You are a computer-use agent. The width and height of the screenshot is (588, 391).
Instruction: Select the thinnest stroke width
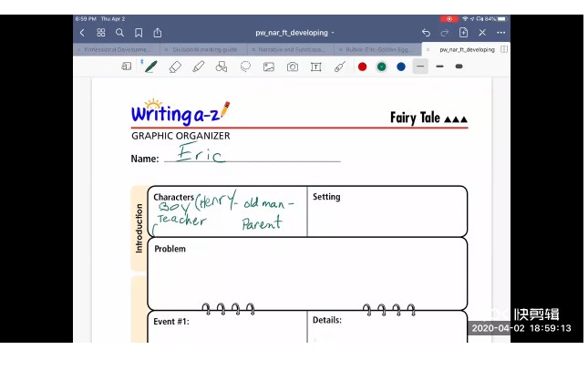420,67
